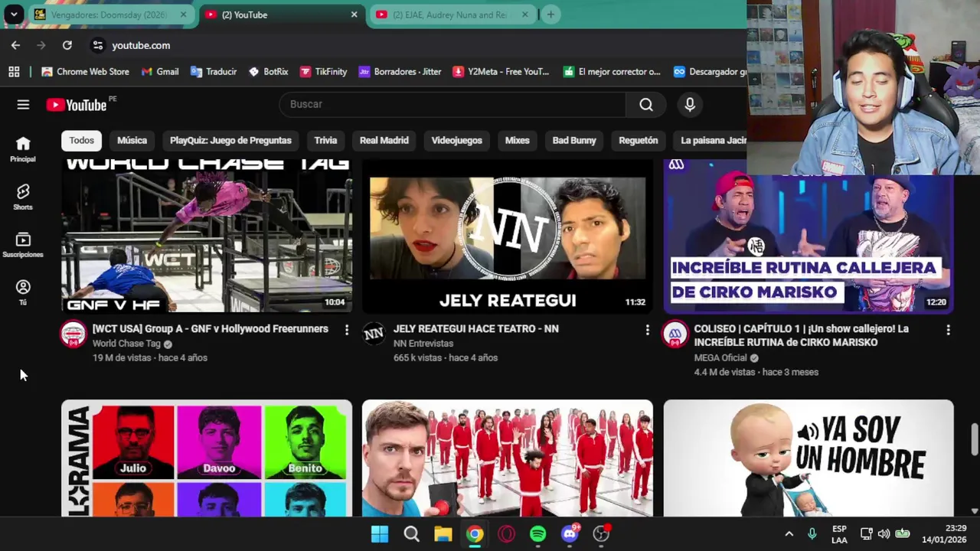Open Discord from the taskbar
This screenshot has width=980, height=551.
(570, 534)
